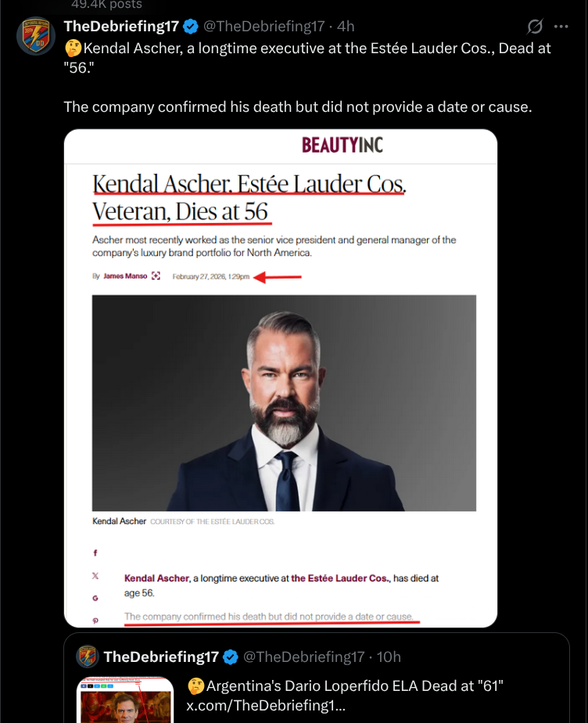Click the Grok icon on the post

[x=535, y=27]
